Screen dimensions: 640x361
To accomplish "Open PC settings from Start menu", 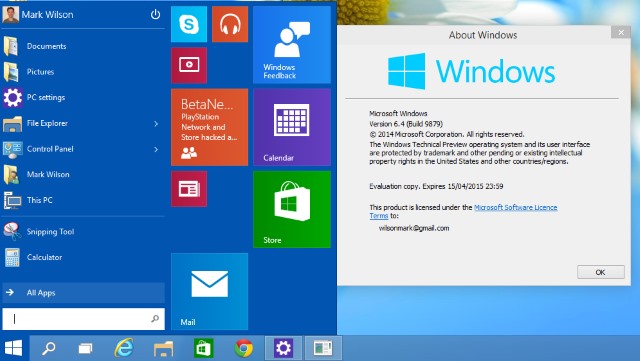I will coord(83,98).
